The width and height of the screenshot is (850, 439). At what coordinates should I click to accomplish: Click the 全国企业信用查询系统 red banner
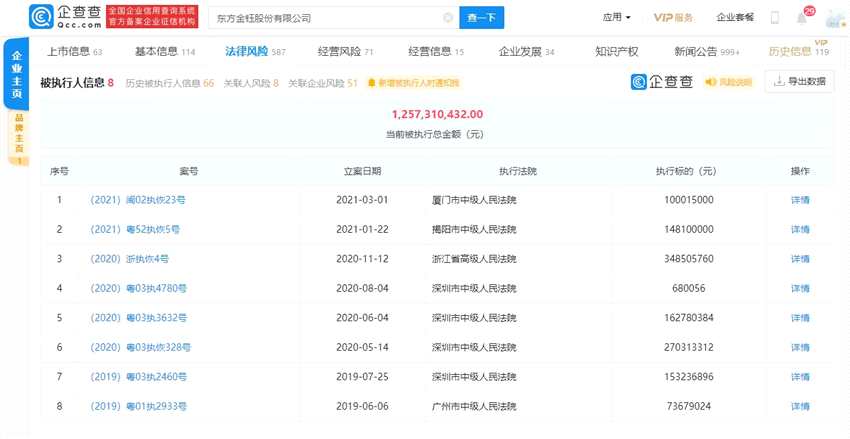pos(152,17)
